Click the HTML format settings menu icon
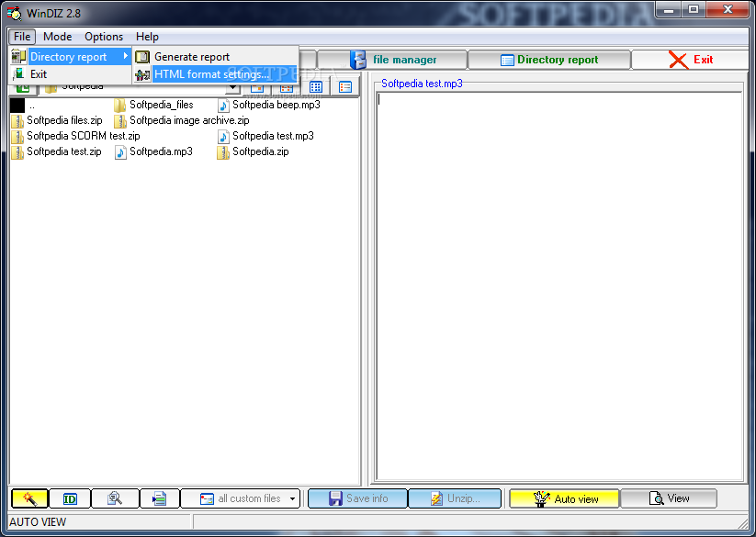Screen dimensions: 756x537 point(142,74)
